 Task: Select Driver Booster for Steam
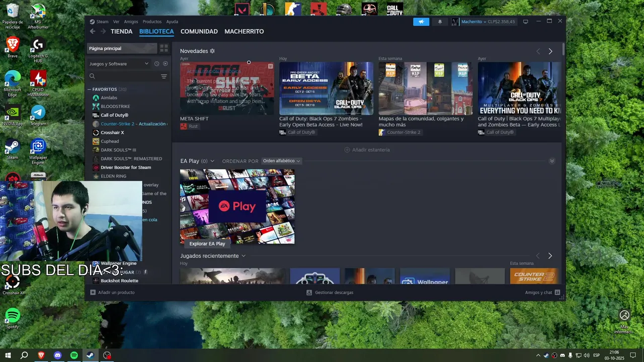pos(126,167)
